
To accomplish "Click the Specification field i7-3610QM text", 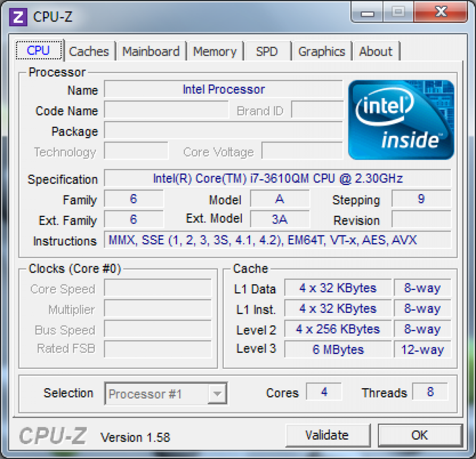I will pyautogui.click(x=277, y=178).
